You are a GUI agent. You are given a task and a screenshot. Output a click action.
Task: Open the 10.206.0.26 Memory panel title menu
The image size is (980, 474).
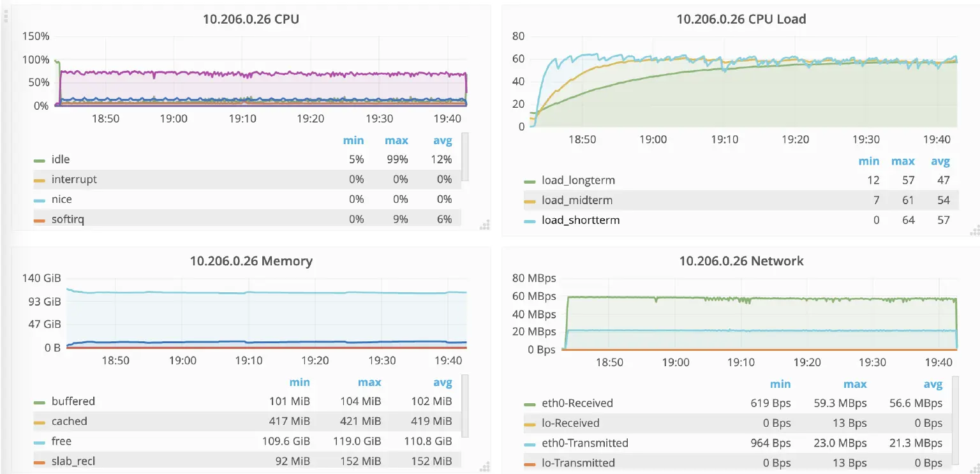tap(251, 261)
